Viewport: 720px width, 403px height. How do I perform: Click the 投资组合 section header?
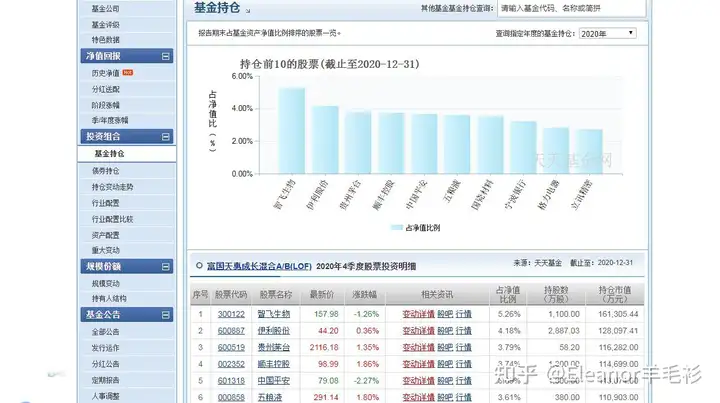tap(127, 136)
